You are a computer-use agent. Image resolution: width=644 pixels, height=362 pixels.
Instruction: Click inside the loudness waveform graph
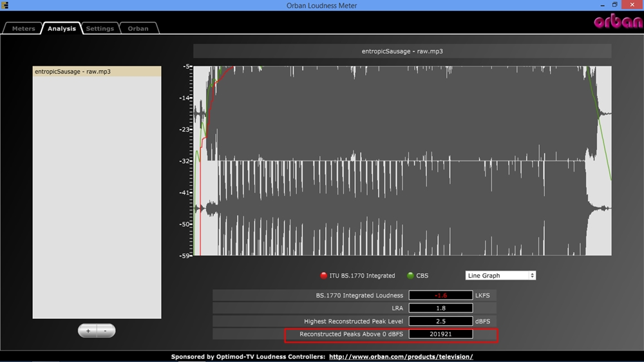click(x=402, y=161)
